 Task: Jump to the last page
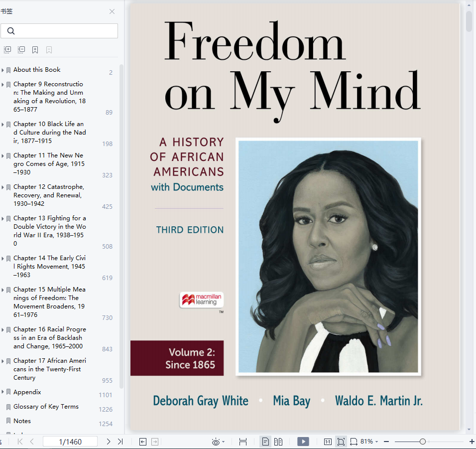tap(120, 442)
